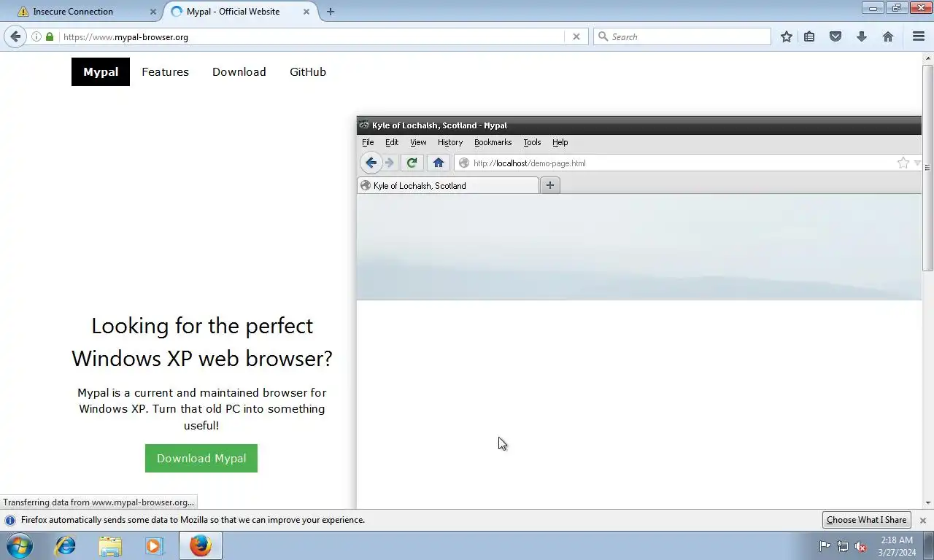The height and width of the screenshot is (560, 934).
Task: Open Windows Explorer folder on taskbar
Action: [x=110, y=545]
